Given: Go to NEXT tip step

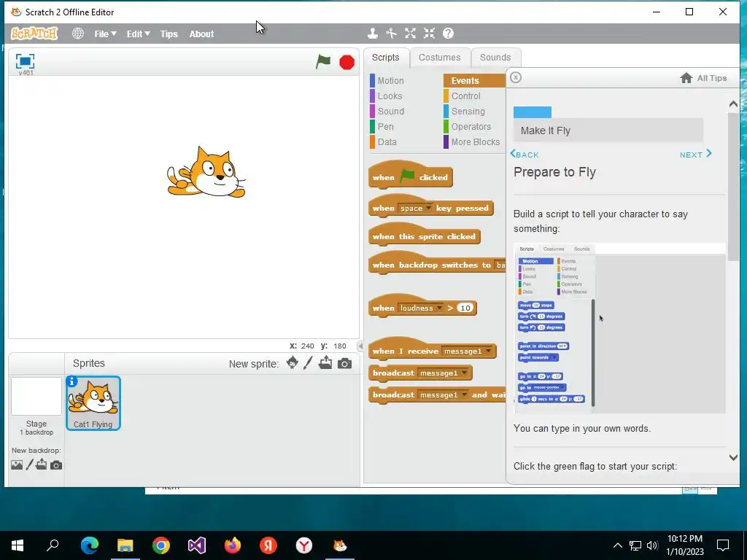Looking at the screenshot, I should click(695, 155).
